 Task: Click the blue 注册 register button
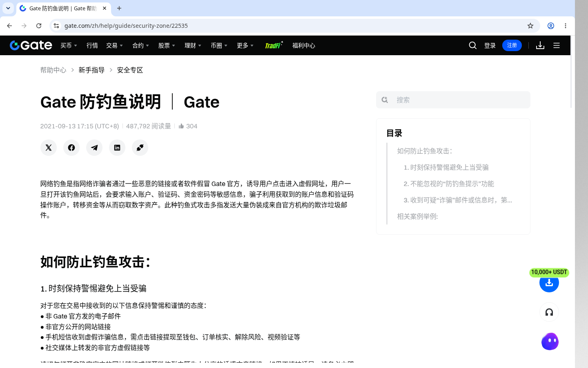[512, 45]
